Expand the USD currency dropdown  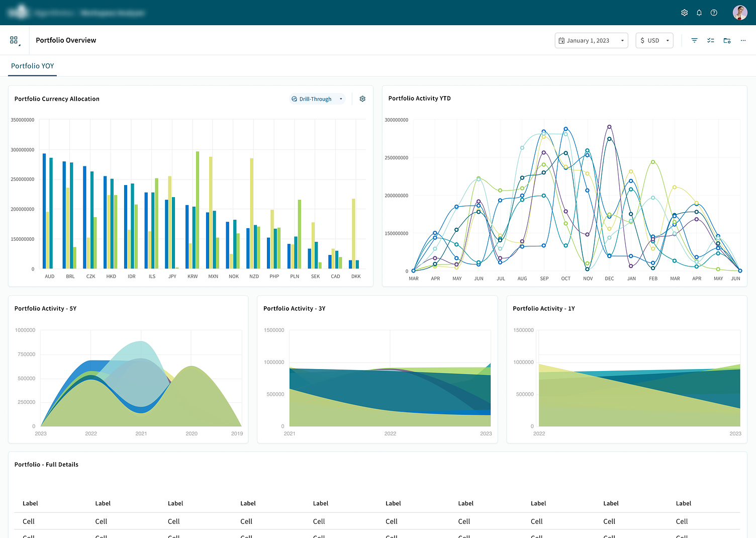point(667,41)
